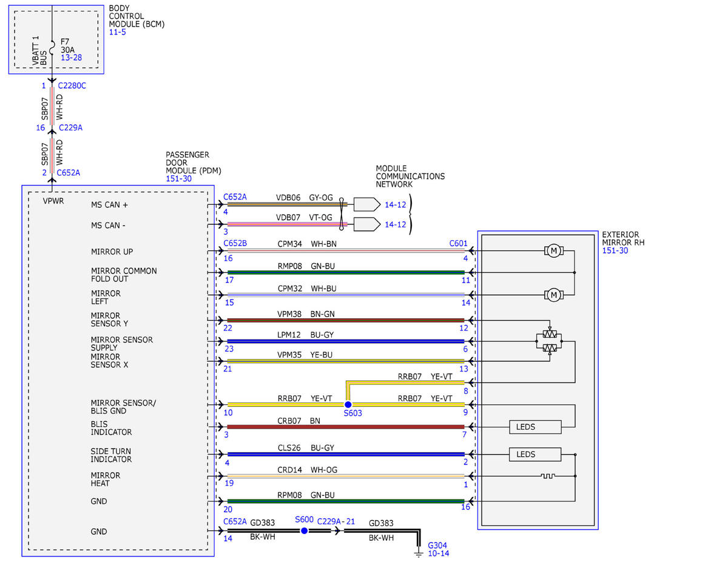This screenshot has height=562, width=728.
Task: Click the RMP08 GN-BU wire label
Action: pyautogui.click(x=306, y=266)
